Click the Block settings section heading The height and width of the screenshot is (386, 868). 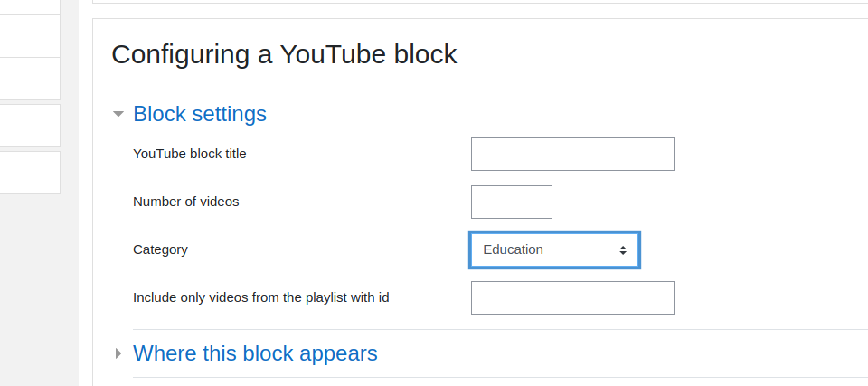[x=200, y=114]
